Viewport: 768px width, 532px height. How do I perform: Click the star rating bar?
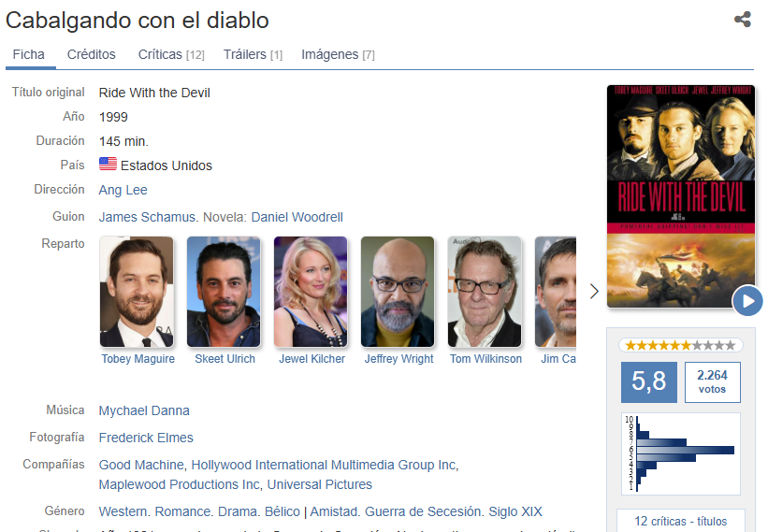point(680,346)
